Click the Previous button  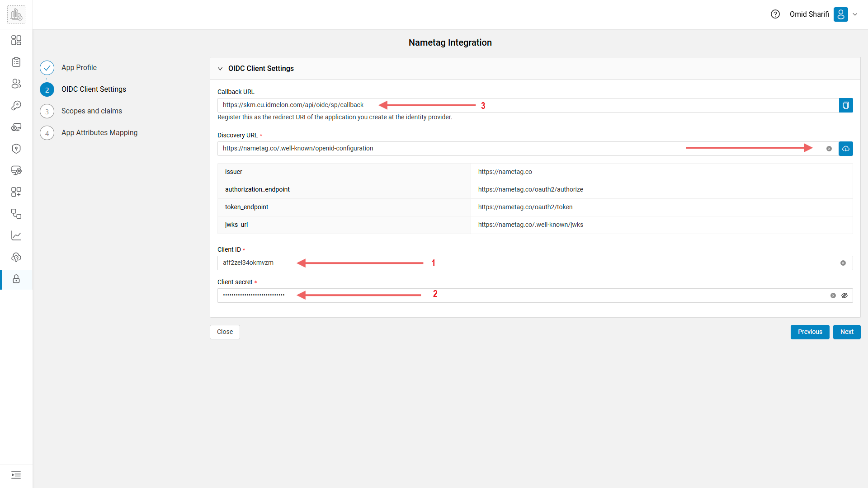point(810,332)
